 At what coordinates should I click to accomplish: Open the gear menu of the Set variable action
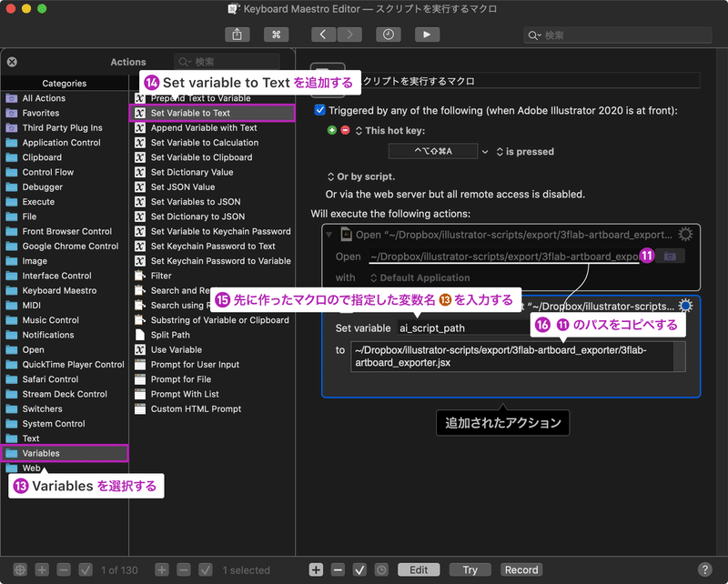click(685, 306)
